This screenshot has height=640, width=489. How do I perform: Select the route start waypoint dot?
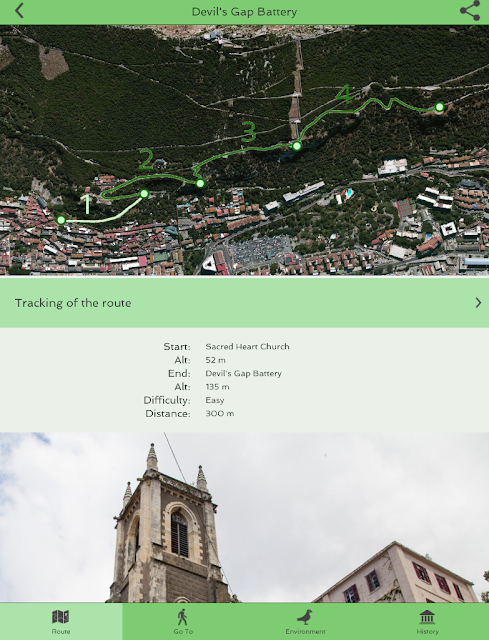coord(61,220)
